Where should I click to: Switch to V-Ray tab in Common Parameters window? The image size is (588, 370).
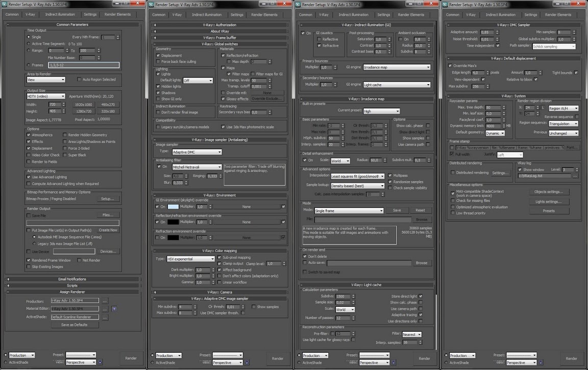point(30,15)
